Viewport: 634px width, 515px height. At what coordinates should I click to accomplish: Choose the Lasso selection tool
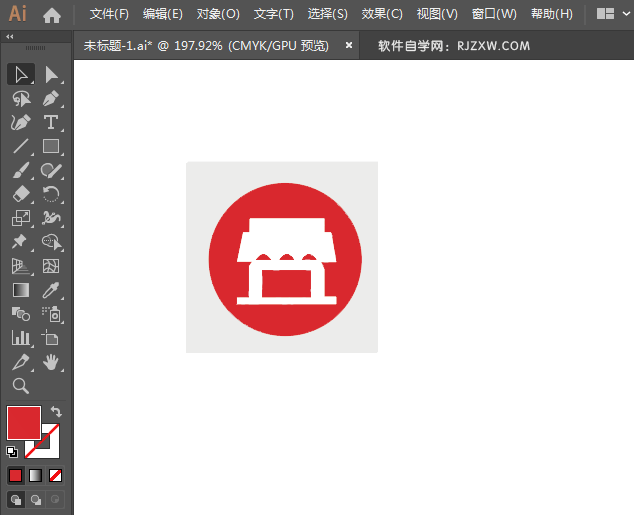coord(21,99)
